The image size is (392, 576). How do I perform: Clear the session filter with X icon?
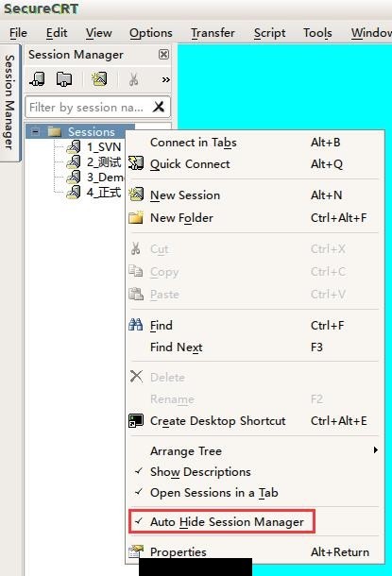pyautogui.click(x=159, y=107)
